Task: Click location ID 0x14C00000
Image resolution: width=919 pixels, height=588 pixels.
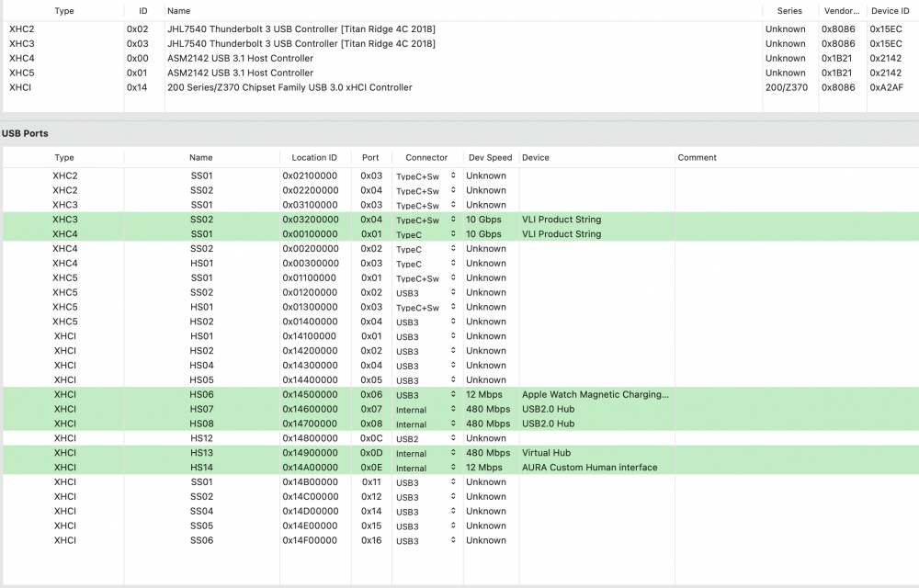Action: click(x=310, y=497)
